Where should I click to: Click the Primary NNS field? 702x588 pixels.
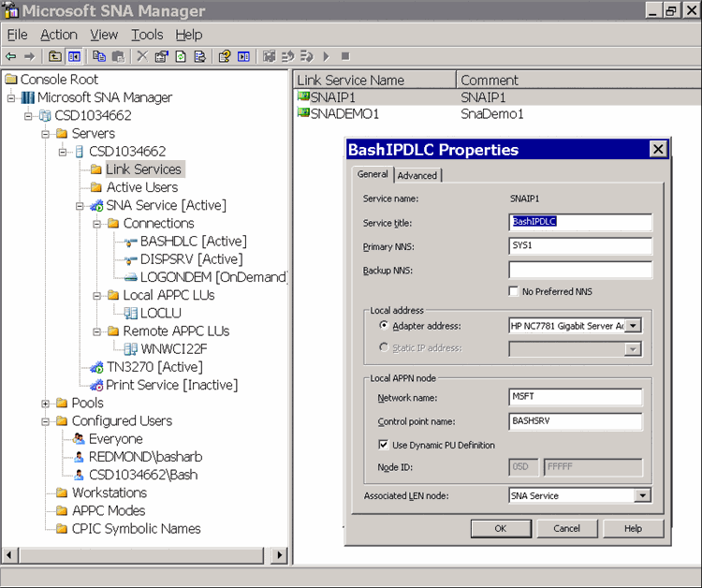(580, 246)
